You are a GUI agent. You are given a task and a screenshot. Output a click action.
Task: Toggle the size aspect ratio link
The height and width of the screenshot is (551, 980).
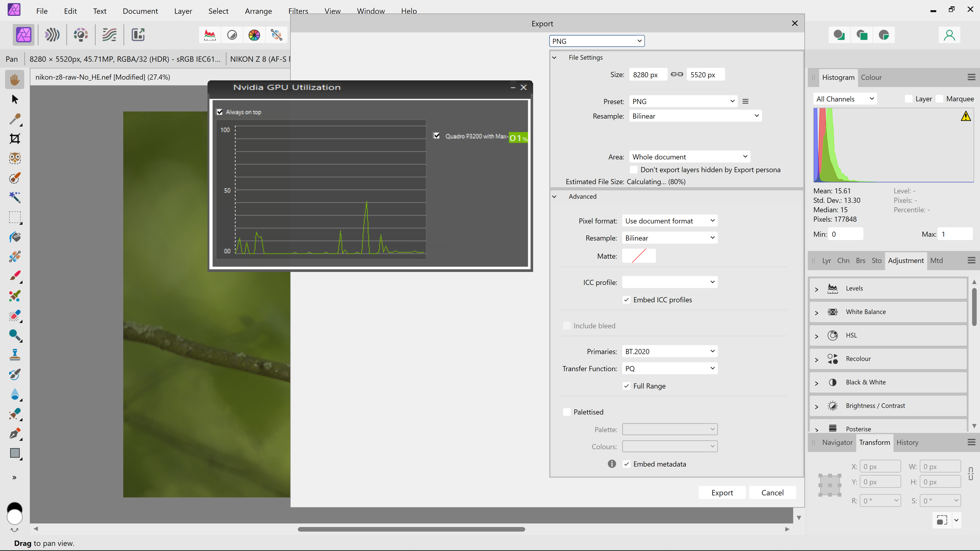pos(677,74)
